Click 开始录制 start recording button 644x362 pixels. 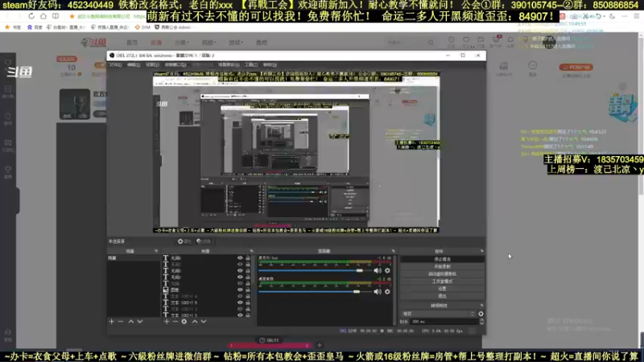442,267
